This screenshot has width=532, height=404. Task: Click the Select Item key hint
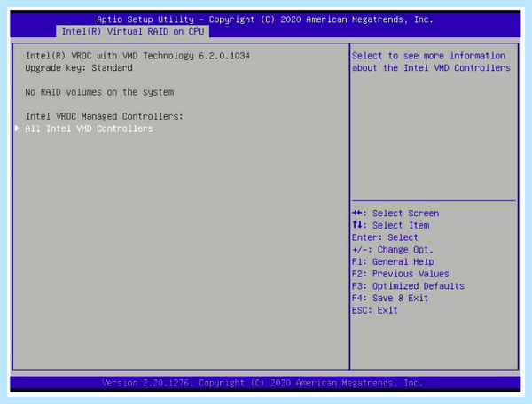click(x=390, y=225)
